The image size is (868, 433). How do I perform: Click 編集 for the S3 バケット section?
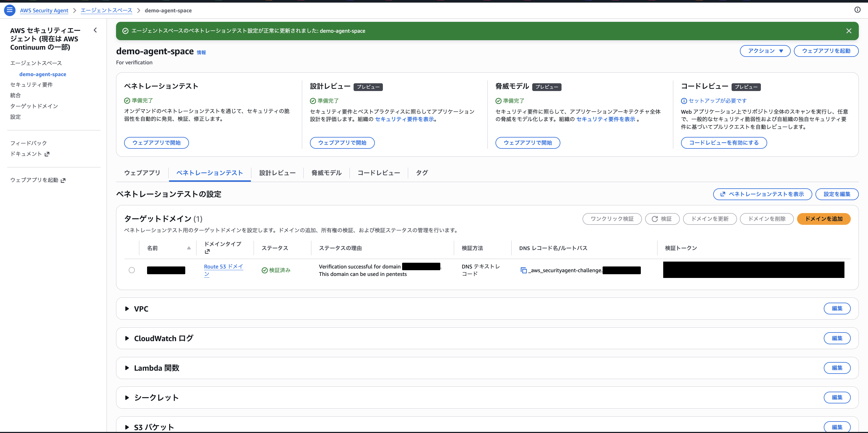(837, 427)
